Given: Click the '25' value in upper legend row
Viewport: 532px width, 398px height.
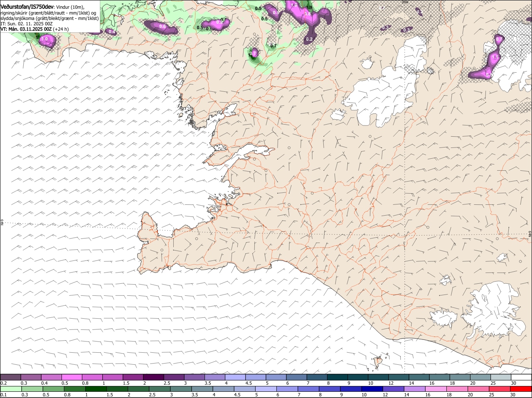Looking at the screenshot, I should coord(493,383).
